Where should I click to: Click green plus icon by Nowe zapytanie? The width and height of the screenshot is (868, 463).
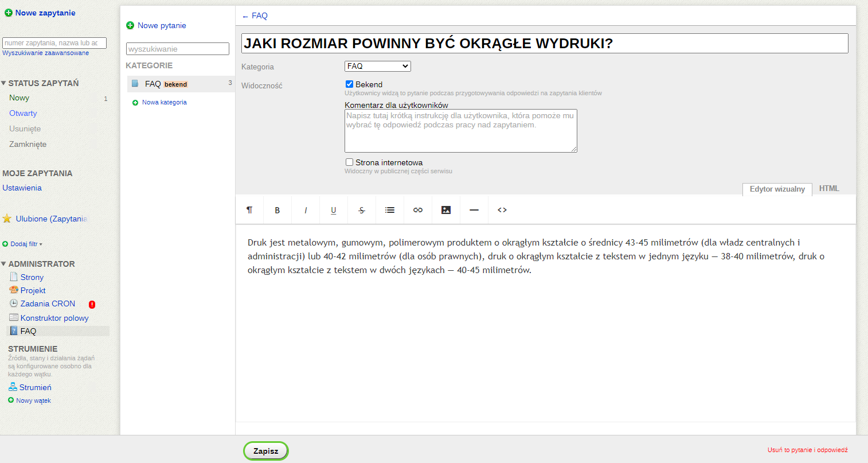coord(9,13)
